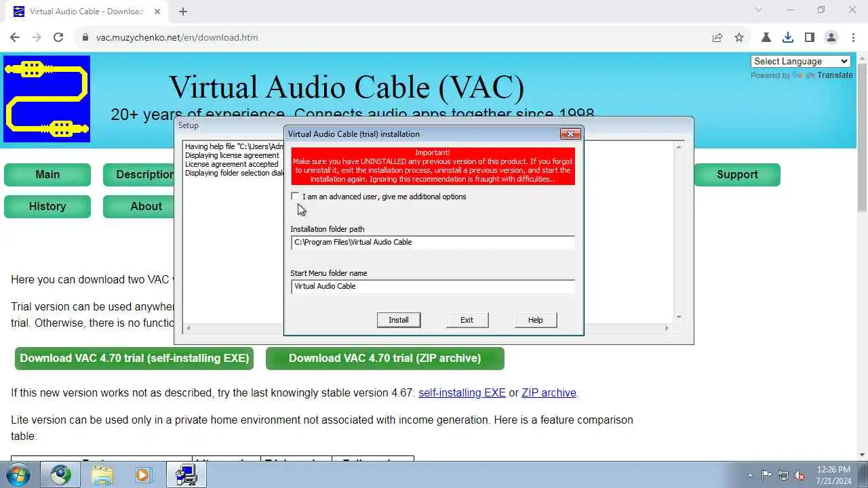The image size is (868, 488).
Task: Download VAC 4.70 trial ZIP archive
Action: pos(385,358)
